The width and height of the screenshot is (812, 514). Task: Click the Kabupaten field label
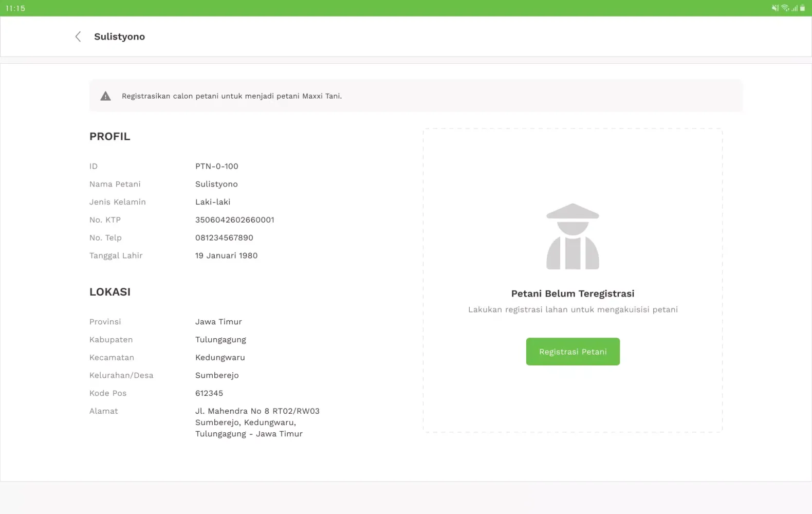tap(111, 340)
